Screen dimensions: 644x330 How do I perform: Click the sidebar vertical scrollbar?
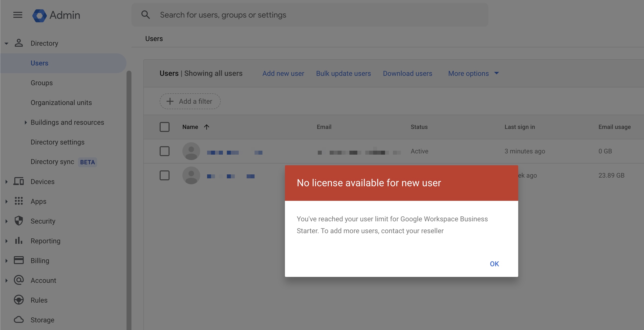tap(129, 200)
